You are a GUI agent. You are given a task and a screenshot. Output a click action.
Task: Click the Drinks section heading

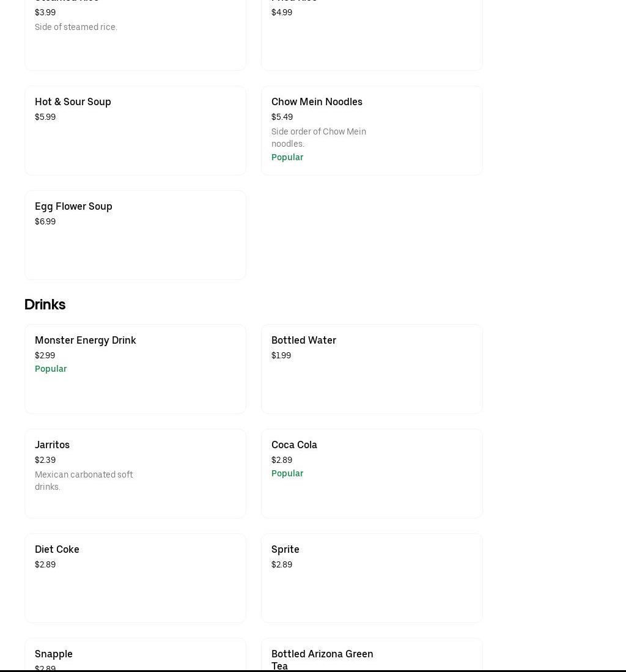(x=45, y=305)
